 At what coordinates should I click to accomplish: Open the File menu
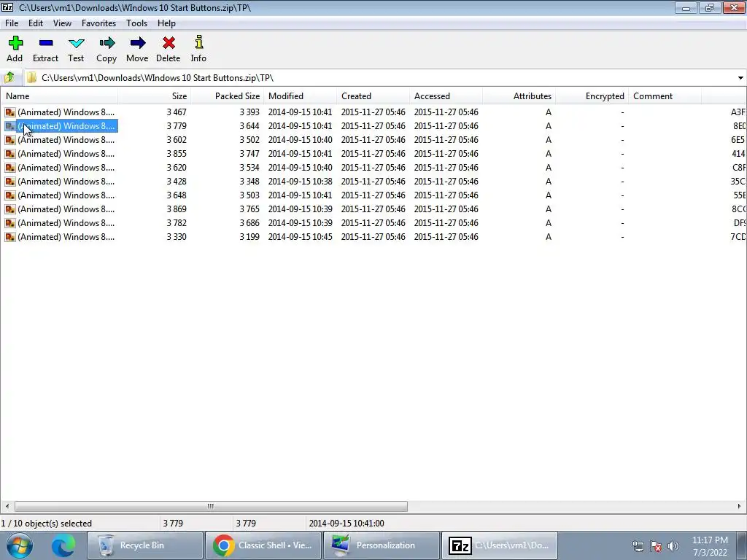click(12, 23)
